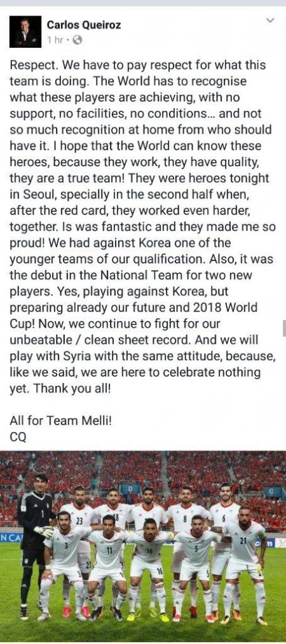The width and height of the screenshot is (286, 644).
Task: Click the scrollbar handle on right edge
Action: [x=284, y=328]
